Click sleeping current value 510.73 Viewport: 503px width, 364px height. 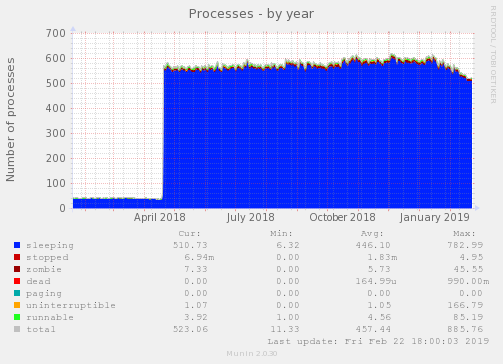pyautogui.click(x=190, y=245)
